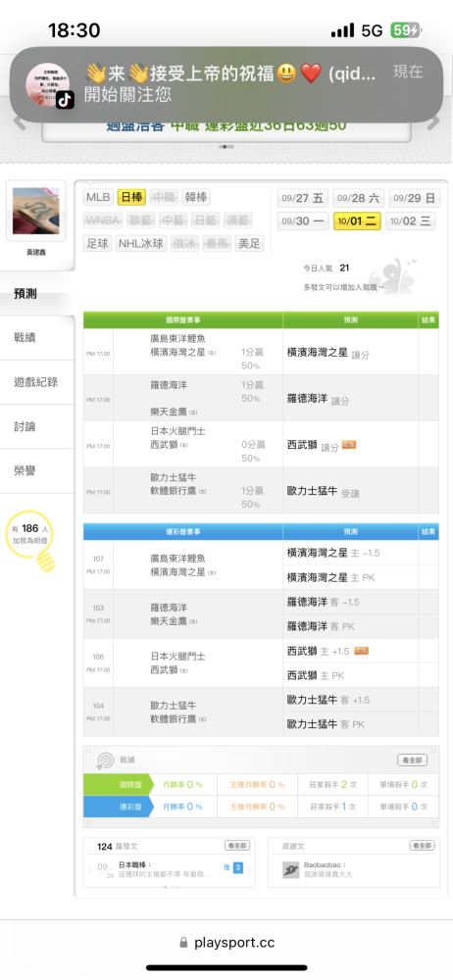This screenshot has height=980, width=453.
Task: Click 西武獅 讓分 prediction
Action: tap(313, 446)
